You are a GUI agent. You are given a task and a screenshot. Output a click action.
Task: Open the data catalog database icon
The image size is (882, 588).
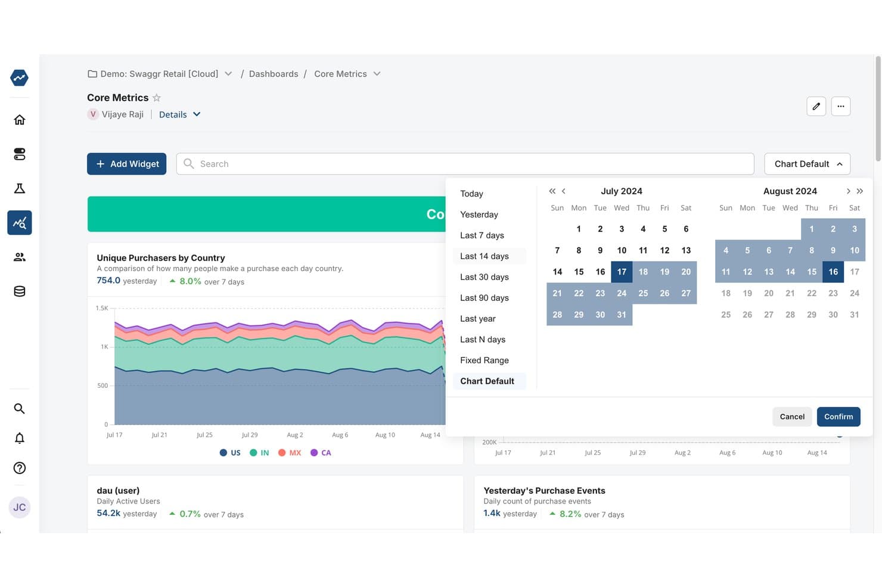tap(19, 291)
